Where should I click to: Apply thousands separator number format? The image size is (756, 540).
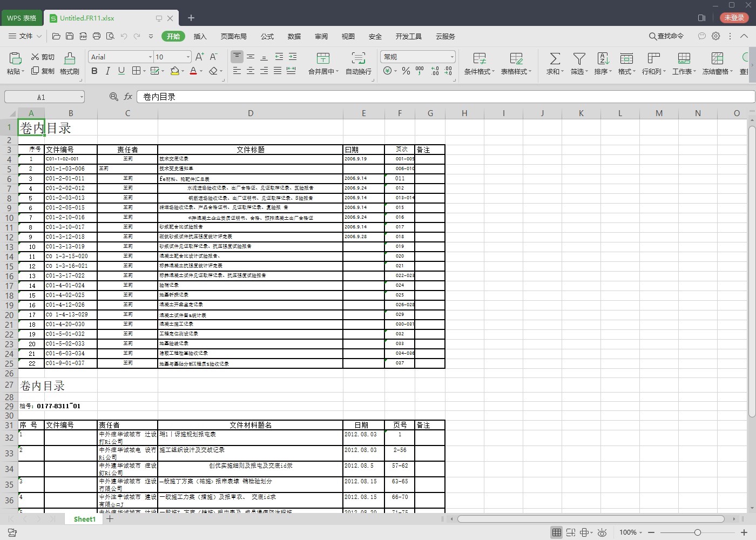point(420,71)
